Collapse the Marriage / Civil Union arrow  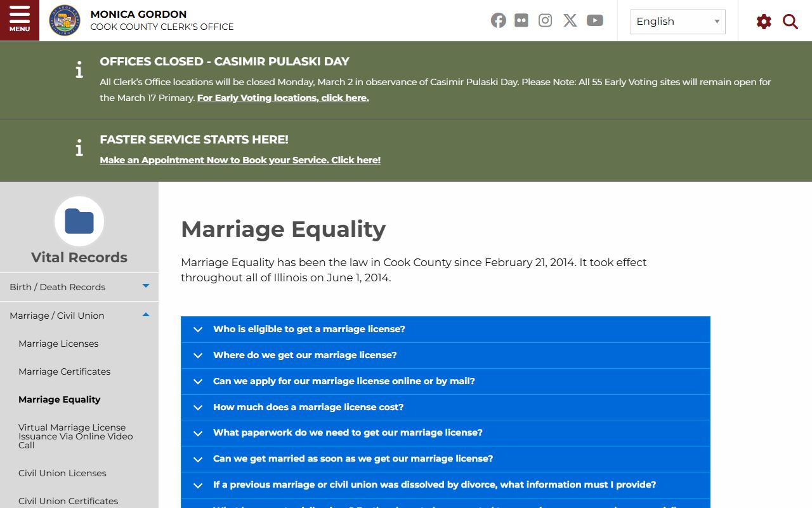pyautogui.click(x=146, y=314)
